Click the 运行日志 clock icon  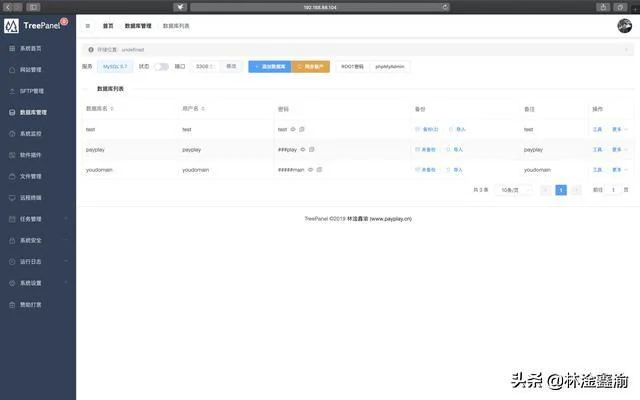(12, 262)
